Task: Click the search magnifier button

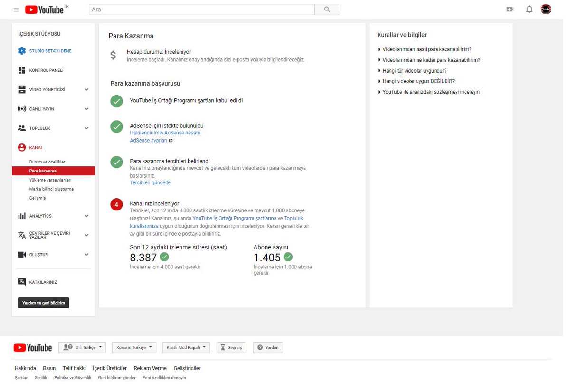Action: click(x=327, y=10)
